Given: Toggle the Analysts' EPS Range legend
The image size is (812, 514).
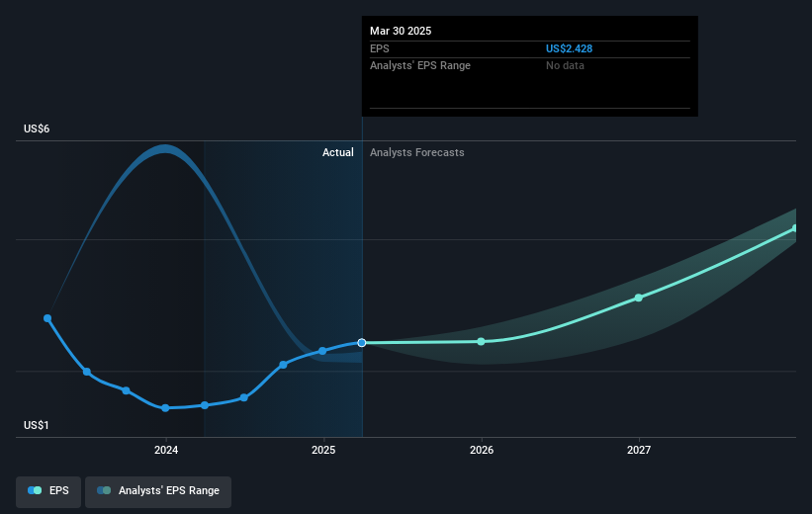Looking at the screenshot, I should 158,491.
